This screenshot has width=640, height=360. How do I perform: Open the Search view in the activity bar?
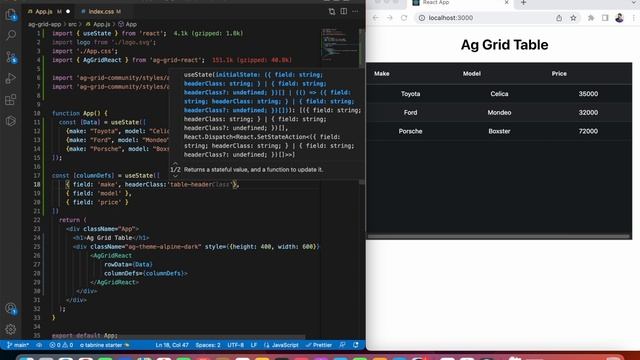(x=11, y=36)
